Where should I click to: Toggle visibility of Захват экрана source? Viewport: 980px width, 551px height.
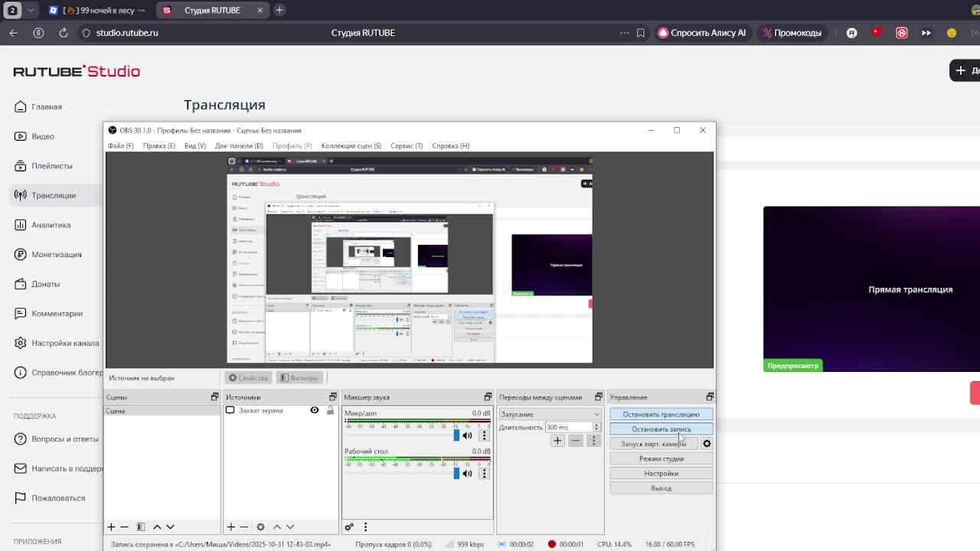pos(315,410)
